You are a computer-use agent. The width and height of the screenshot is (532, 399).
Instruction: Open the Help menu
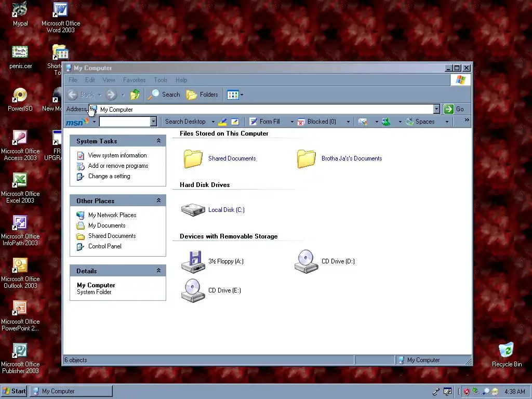[x=181, y=80]
